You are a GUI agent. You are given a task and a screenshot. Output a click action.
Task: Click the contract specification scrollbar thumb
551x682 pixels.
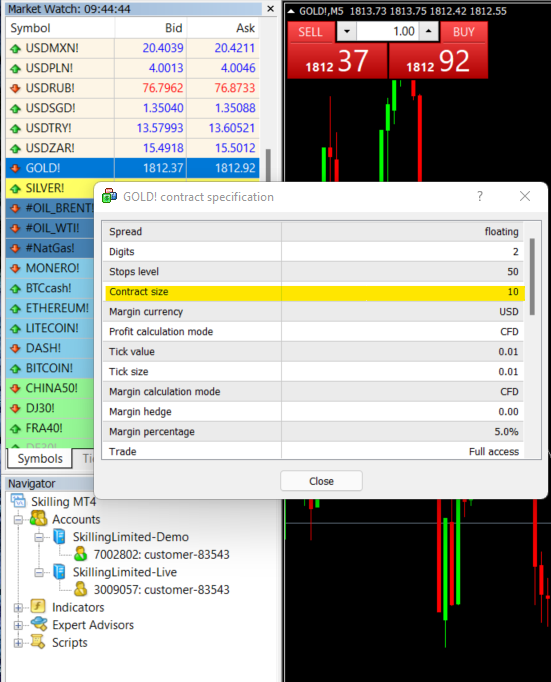532,277
